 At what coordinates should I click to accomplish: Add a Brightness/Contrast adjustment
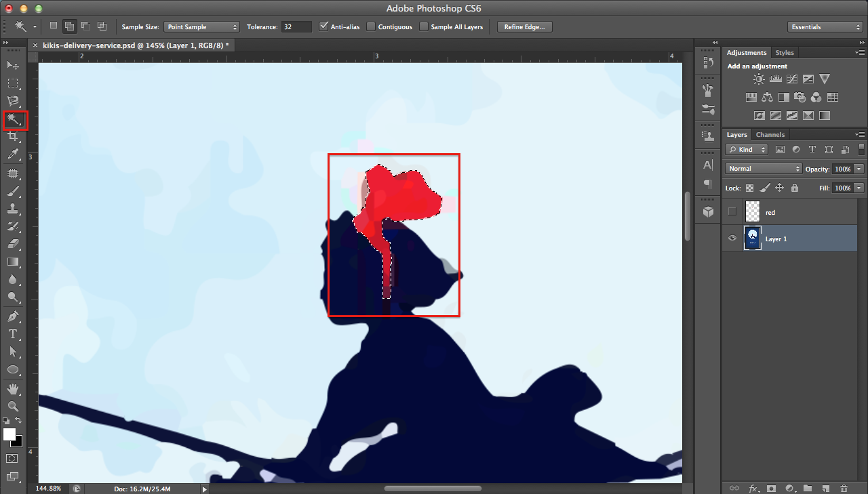(x=759, y=79)
